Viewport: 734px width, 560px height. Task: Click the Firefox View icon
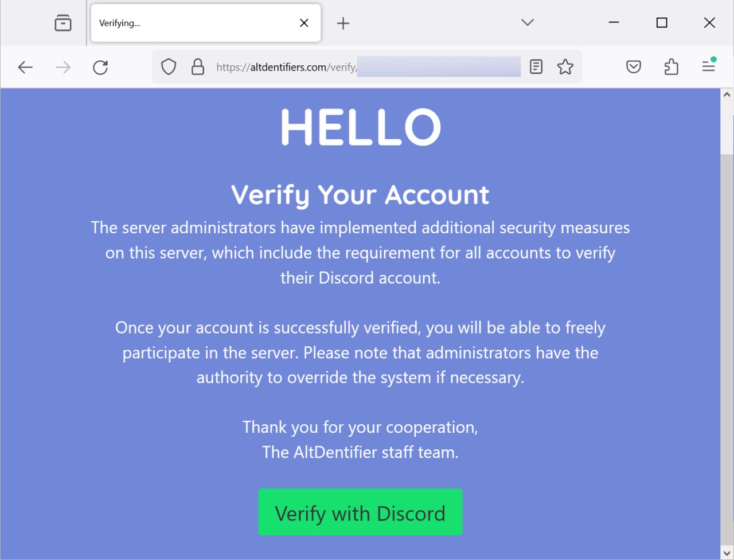tap(63, 23)
